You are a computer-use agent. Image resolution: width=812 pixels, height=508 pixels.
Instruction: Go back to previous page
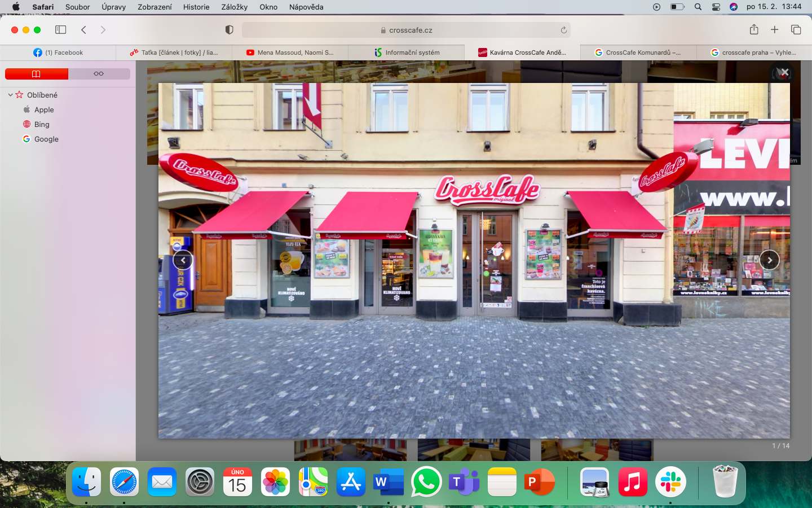(x=83, y=30)
